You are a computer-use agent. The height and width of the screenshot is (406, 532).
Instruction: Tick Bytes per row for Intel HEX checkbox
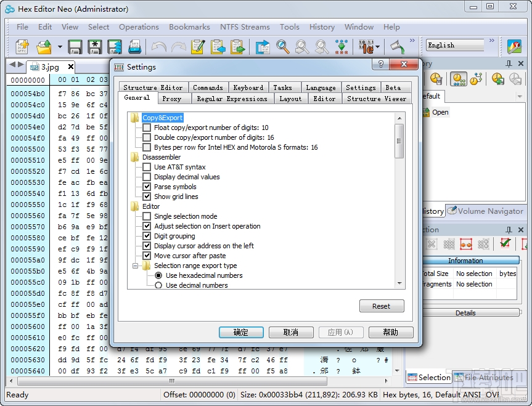point(147,147)
